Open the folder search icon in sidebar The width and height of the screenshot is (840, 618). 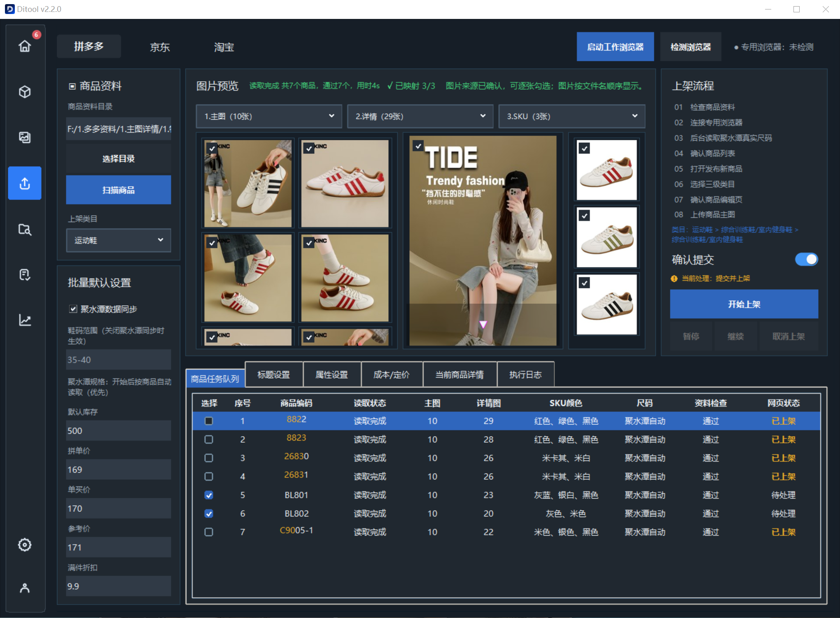(25, 229)
